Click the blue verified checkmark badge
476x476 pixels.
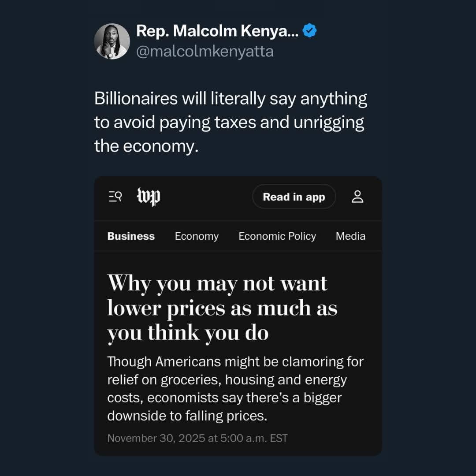[310, 31]
